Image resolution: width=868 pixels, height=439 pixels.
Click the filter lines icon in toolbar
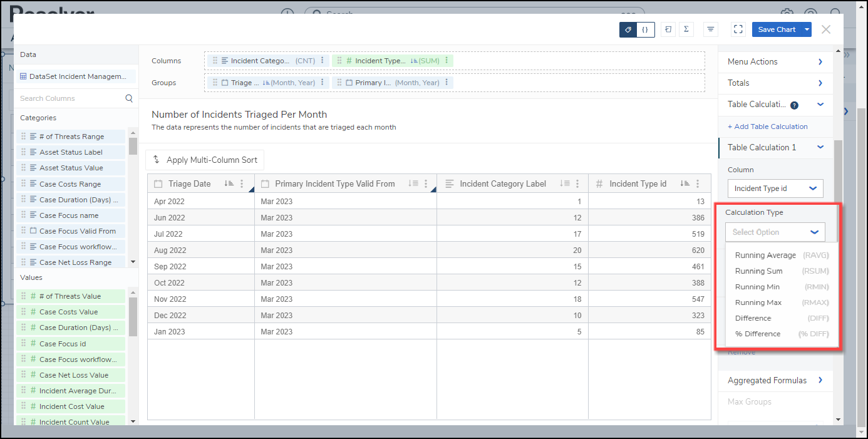pyautogui.click(x=711, y=29)
